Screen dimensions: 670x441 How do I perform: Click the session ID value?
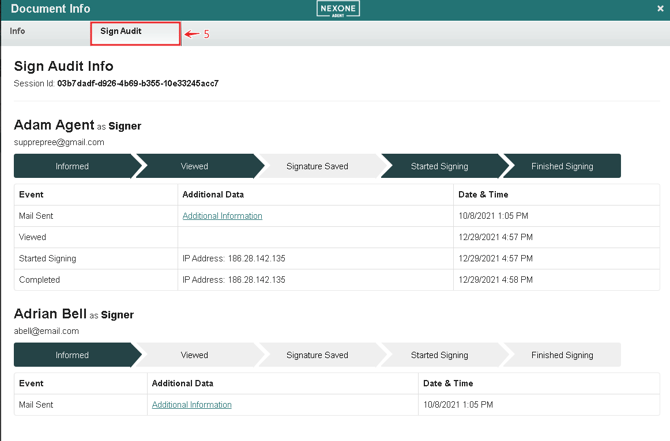pos(138,84)
